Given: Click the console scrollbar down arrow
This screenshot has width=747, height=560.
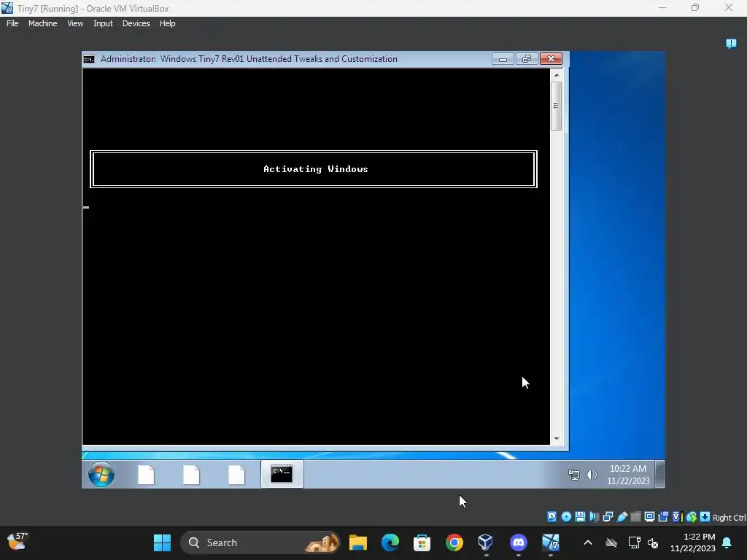Looking at the screenshot, I should pyautogui.click(x=556, y=439).
